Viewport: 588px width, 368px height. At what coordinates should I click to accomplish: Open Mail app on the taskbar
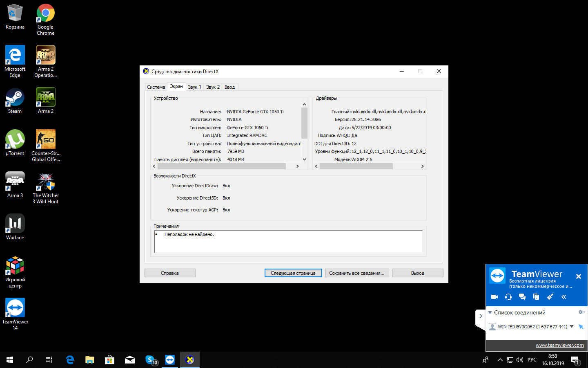[x=130, y=360]
